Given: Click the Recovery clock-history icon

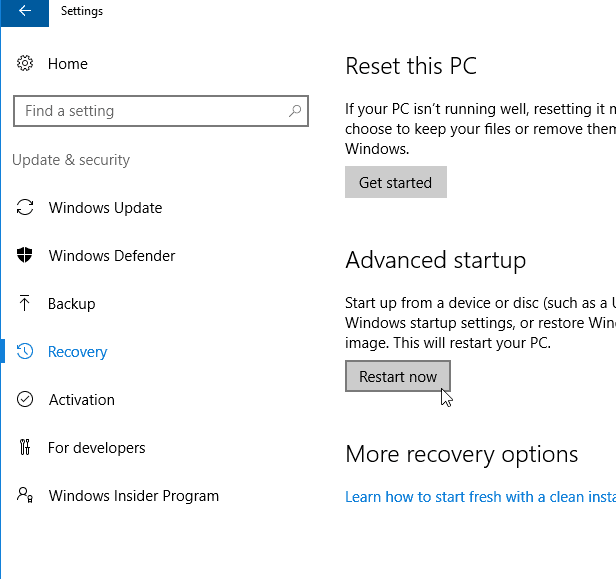Looking at the screenshot, I should pos(25,352).
